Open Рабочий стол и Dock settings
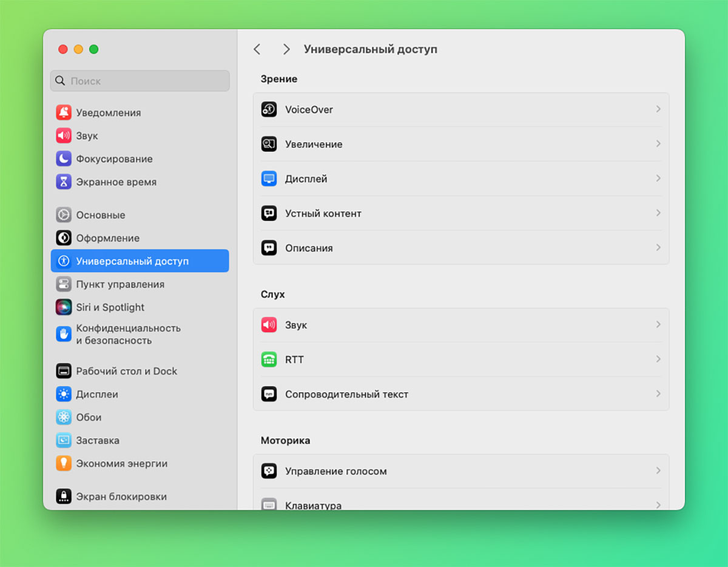This screenshot has height=567, width=728. 126,371
